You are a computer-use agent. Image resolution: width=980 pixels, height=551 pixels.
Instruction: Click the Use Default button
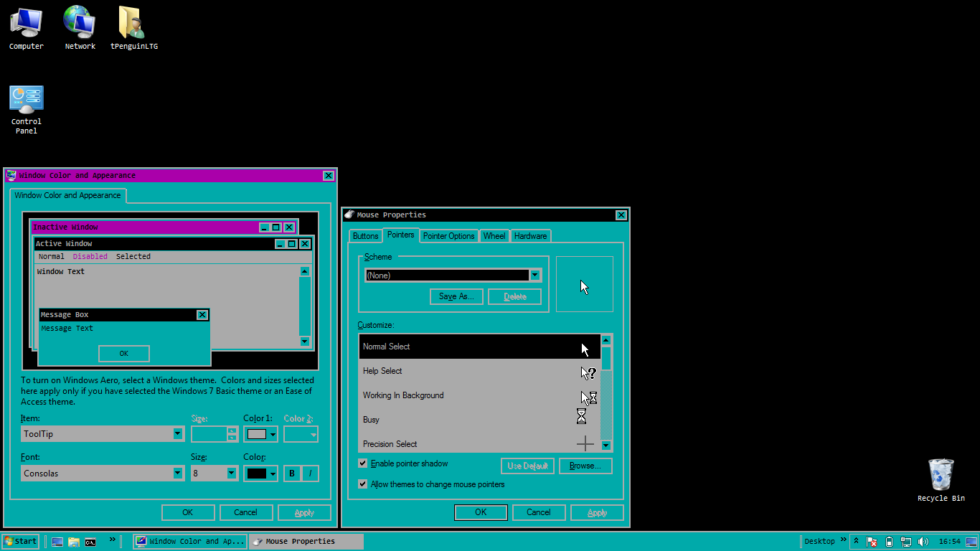527,466
